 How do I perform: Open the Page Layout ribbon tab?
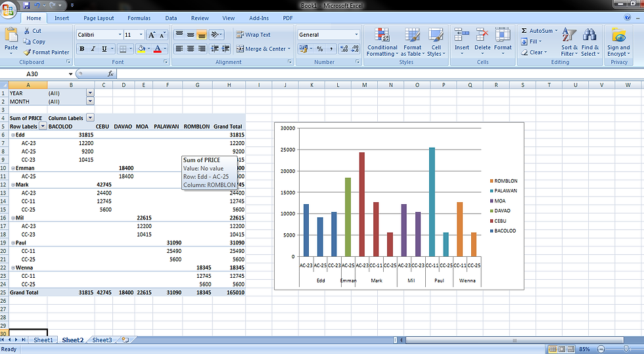pyautogui.click(x=99, y=18)
